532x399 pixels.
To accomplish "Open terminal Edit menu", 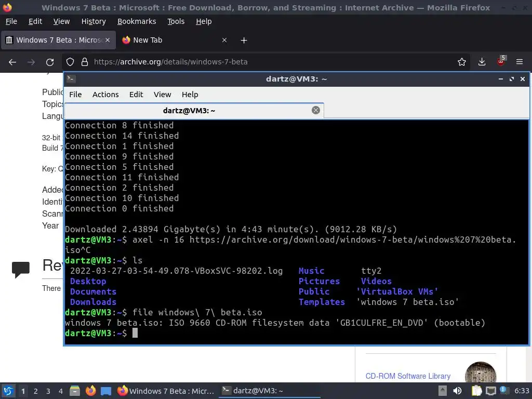I will click(136, 95).
